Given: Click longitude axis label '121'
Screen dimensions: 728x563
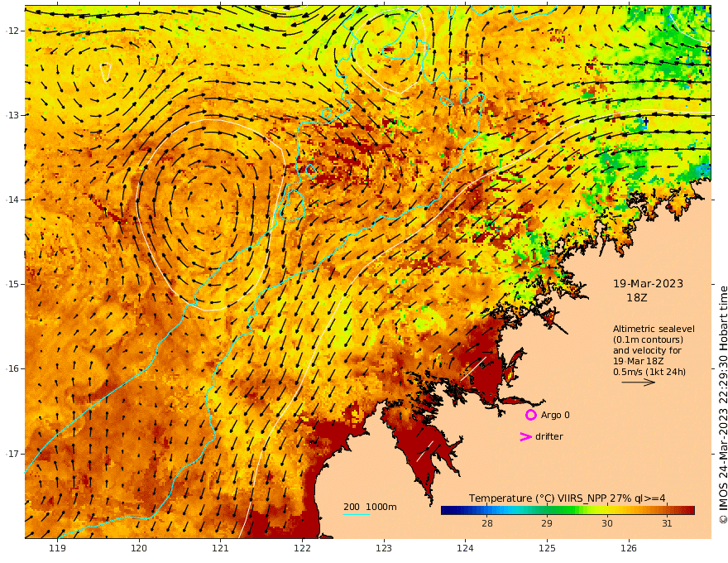Looking at the screenshot, I should point(221,548).
